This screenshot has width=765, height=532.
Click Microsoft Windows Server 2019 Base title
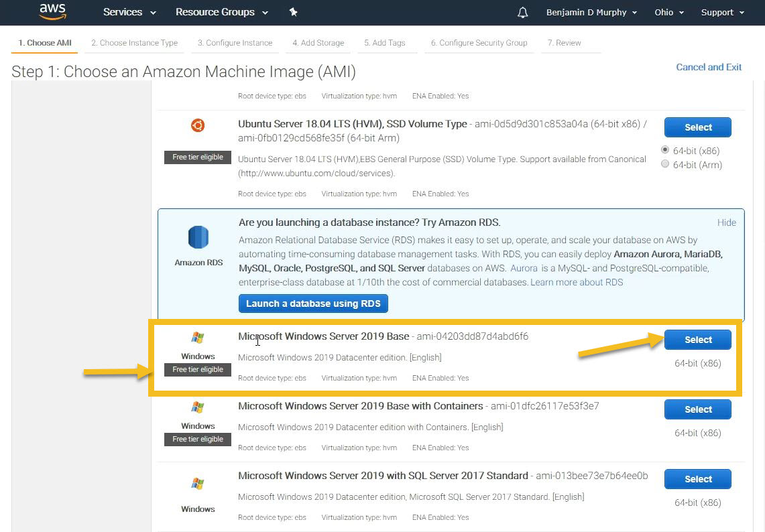point(323,336)
